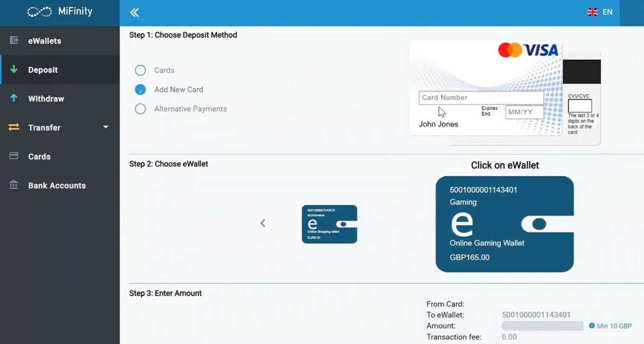Screen dimensions: 644x344
Task: Expand the Transfer submenu arrow
Action: 106,127
